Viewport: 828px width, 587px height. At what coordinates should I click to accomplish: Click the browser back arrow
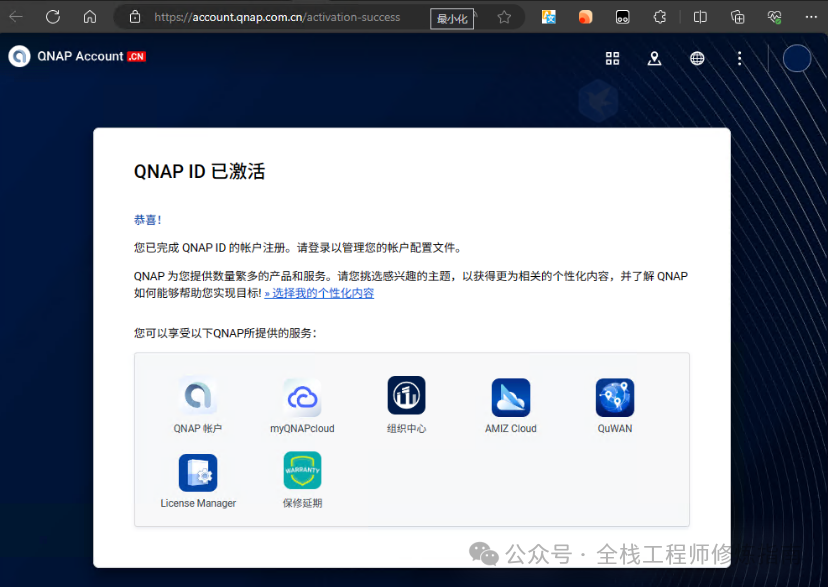16,17
